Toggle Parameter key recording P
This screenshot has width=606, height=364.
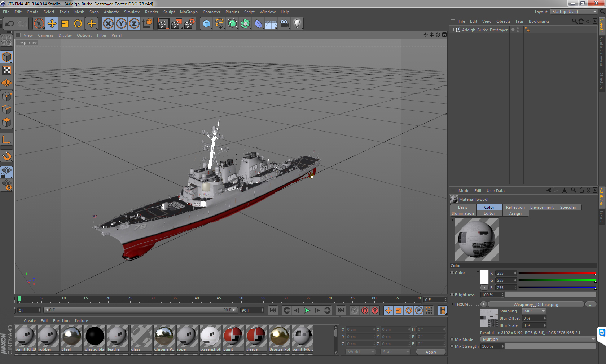[419, 310]
